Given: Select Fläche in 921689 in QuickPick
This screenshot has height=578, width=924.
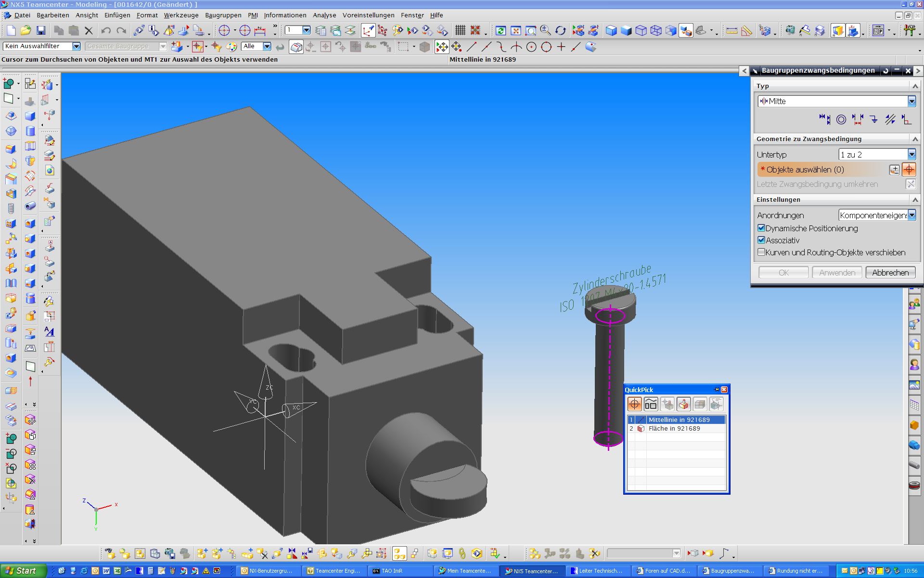Looking at the screenshot, I should click(676, 428).
